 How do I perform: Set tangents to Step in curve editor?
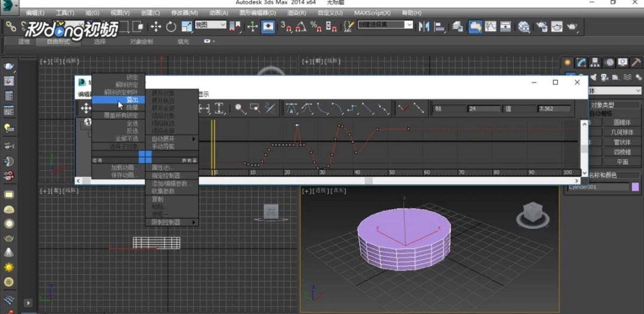tap(352, 108)
